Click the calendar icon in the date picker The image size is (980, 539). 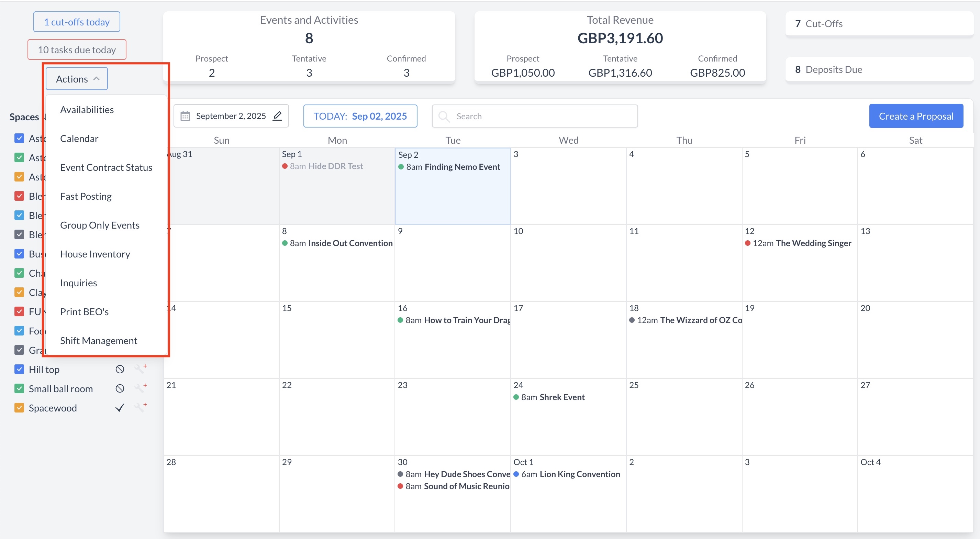tap(185, 116)
